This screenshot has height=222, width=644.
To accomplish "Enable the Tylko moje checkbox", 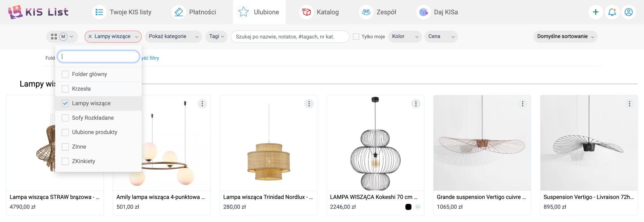I will (356, 37).
